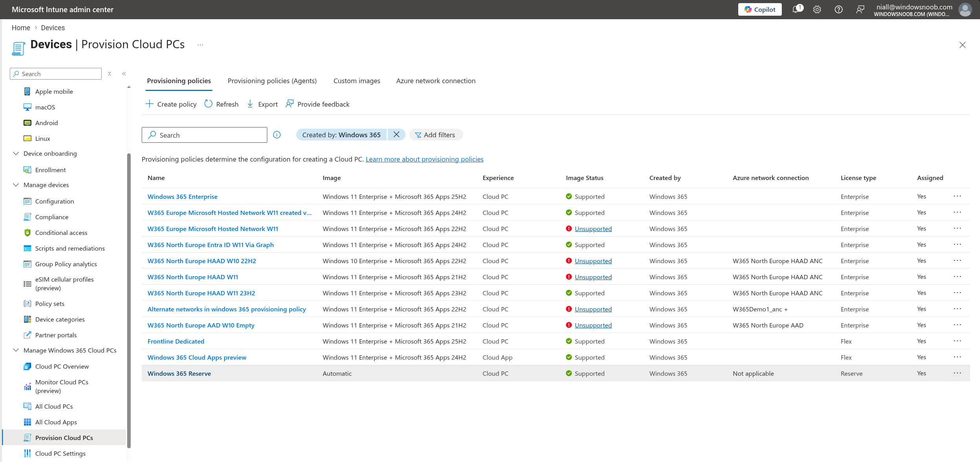Open Monitor Cloud PCs (preview)
980x462 pixels.
point(62,386)
